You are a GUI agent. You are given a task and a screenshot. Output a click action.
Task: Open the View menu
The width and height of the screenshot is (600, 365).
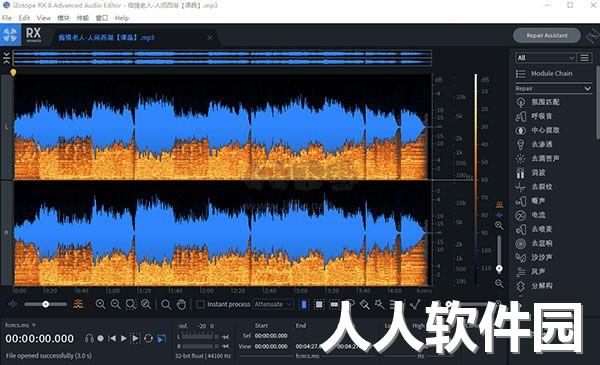tap(44, 18)
